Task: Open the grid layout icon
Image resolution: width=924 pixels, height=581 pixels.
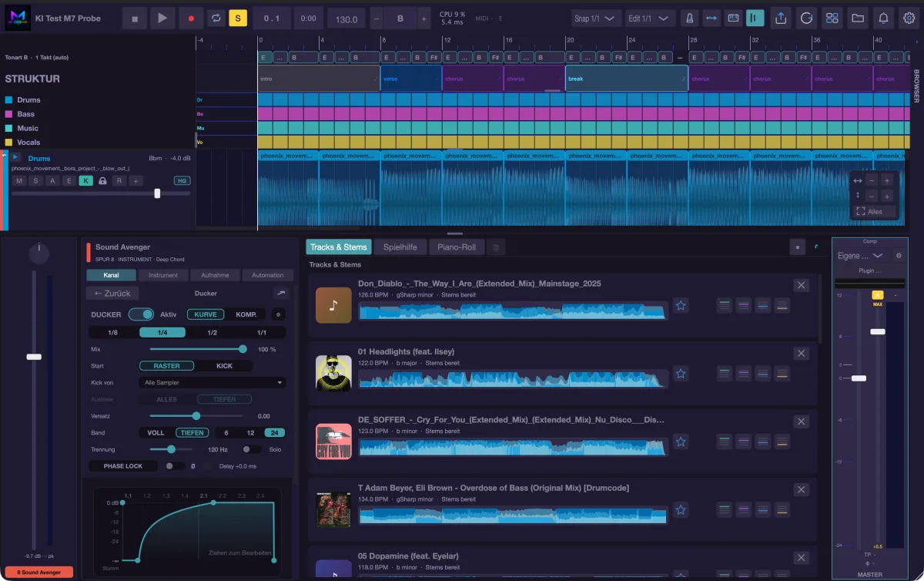Action: (832, 18)
